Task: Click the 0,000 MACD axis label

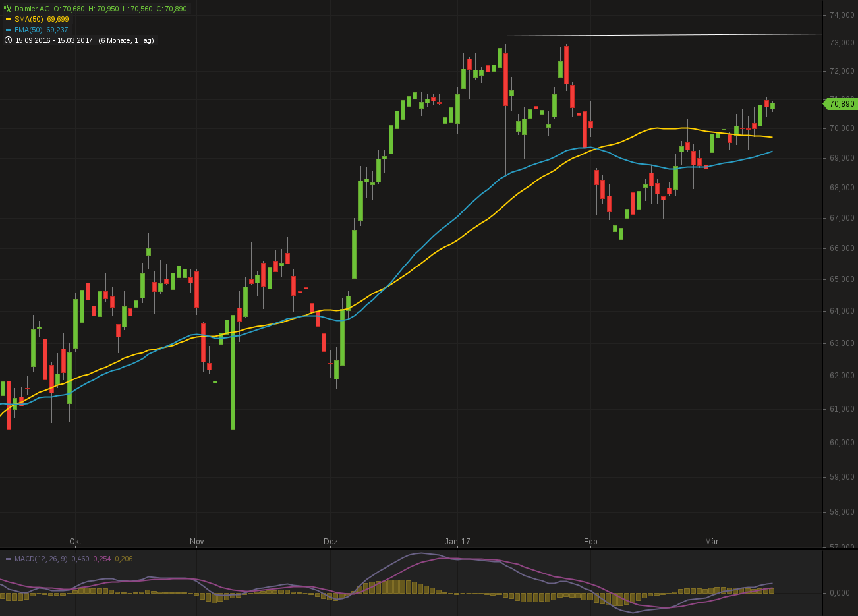Action: click(840, 593)
